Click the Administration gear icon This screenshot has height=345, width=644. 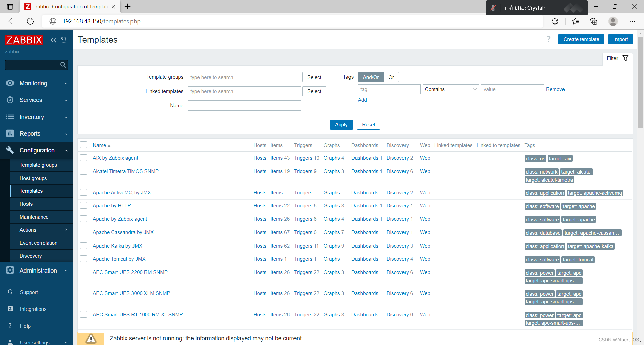click(10, 270)
